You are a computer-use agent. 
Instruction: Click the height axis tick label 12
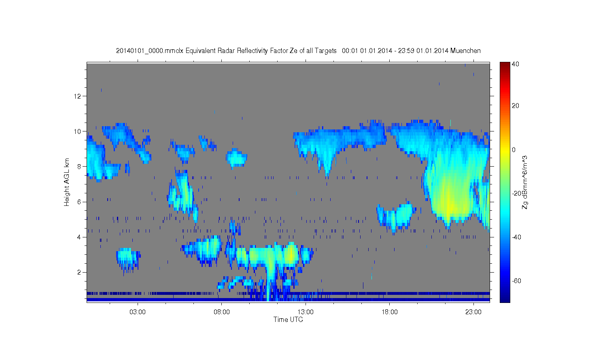click(x=78, y=96)
